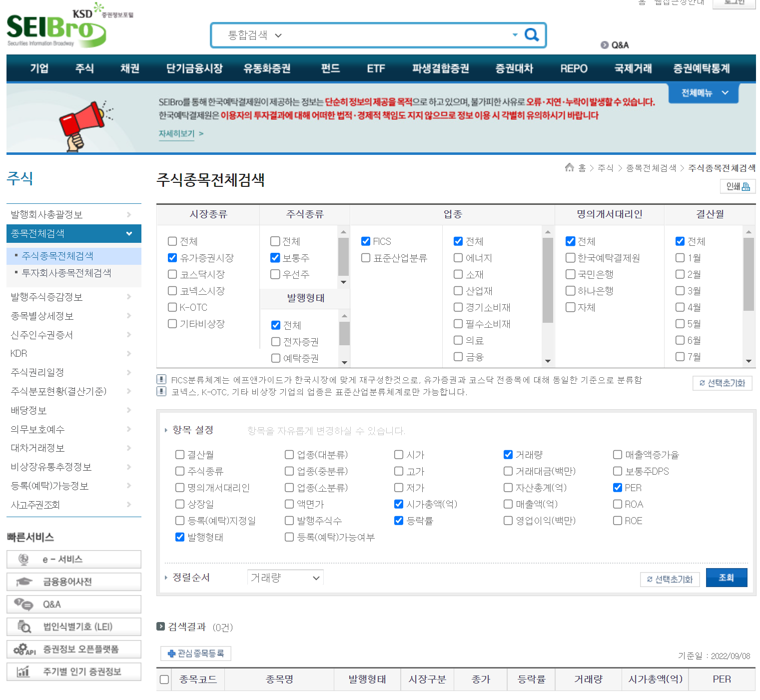
Task: Open the 통합검색 search type dropdown
Action: pyautogui.click(x=255, y=35)
